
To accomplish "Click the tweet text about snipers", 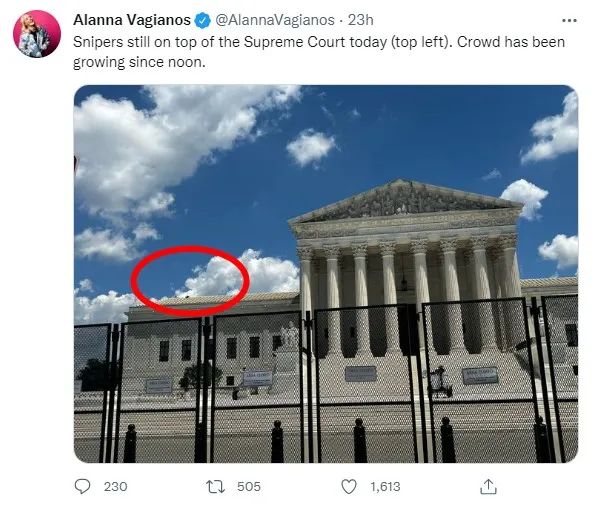I will click(x=319, y=52).
